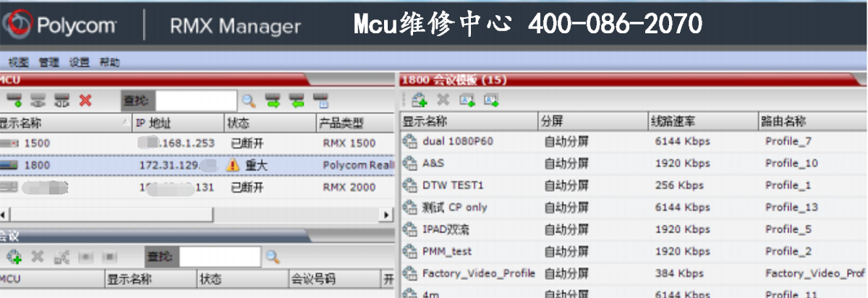Click MCU list horizontal scrollbar right arrow
The height and width of the screenshot is (298, 868).
pos(388,216)
